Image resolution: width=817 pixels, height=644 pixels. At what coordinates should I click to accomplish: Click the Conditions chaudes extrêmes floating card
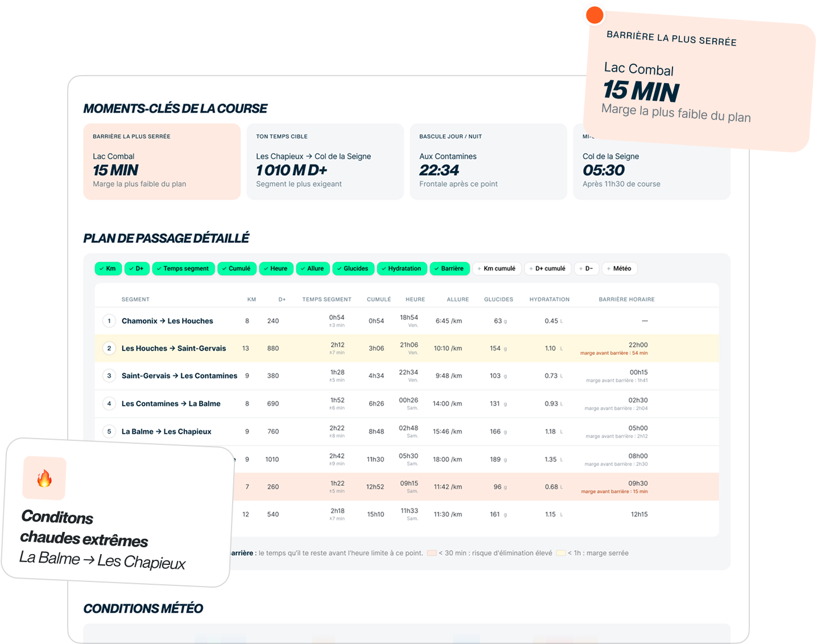[118, 513]
